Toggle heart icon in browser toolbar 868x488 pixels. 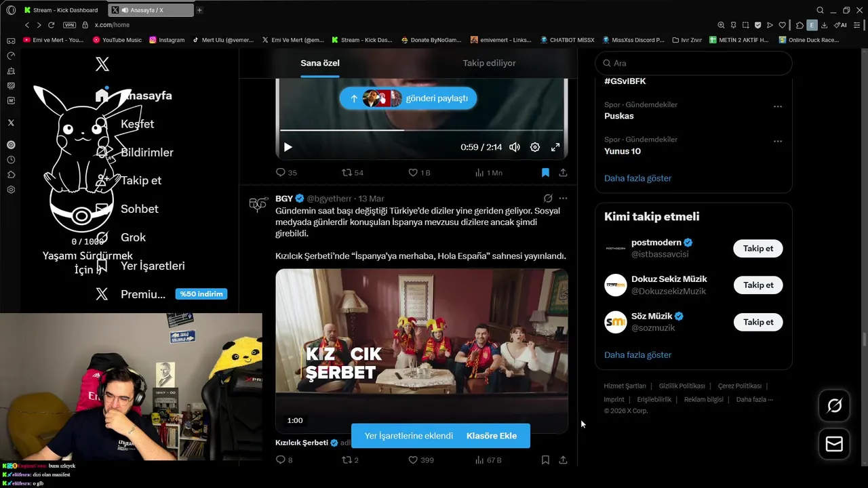[782, 25]
